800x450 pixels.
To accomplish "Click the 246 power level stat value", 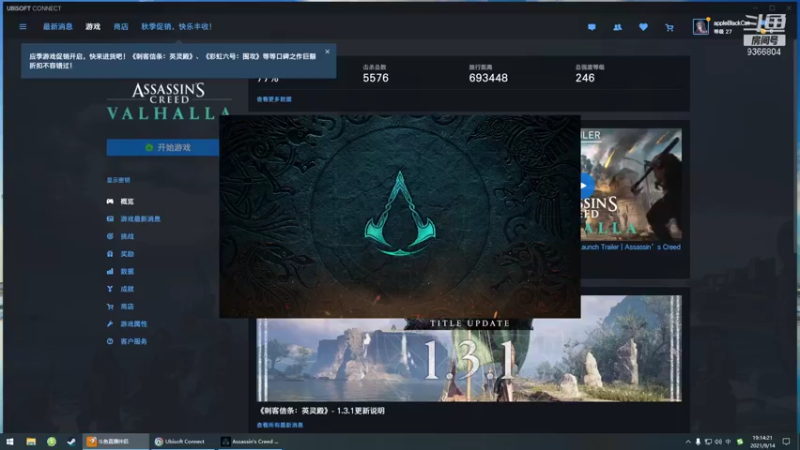I will (x=585, y=78).
